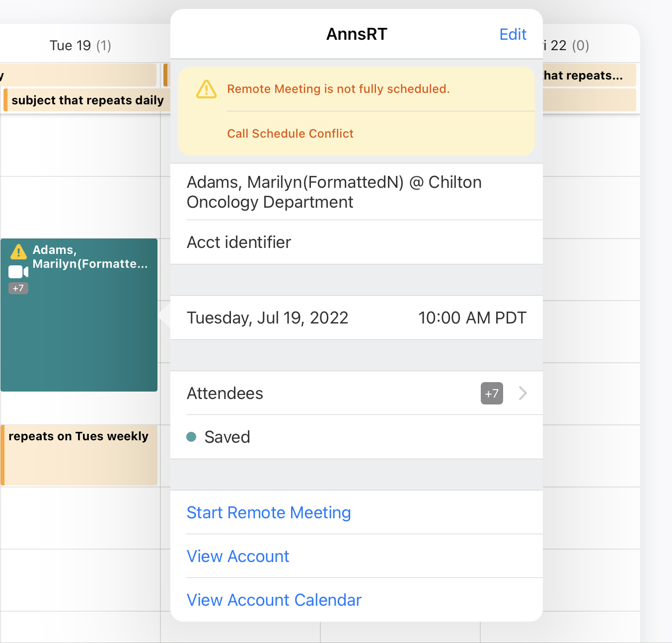Click the Adams, Marilyn teal appointment block
The height and width of the screenshot is (643, 672).
point(79,338)
